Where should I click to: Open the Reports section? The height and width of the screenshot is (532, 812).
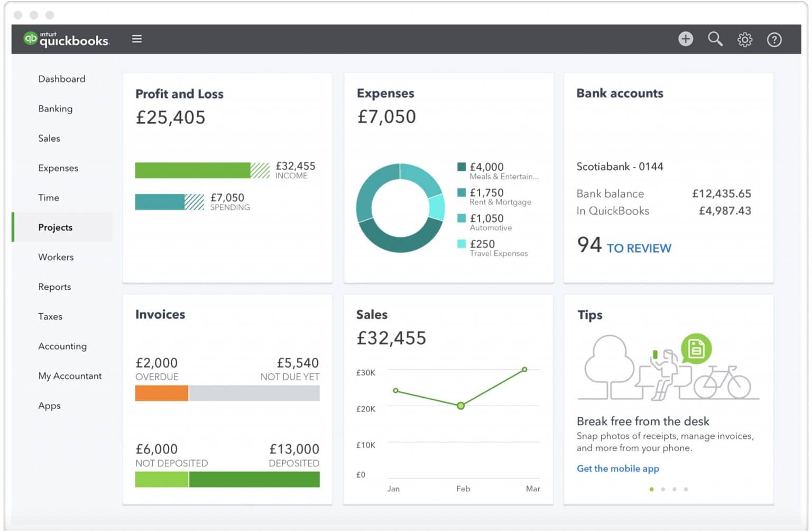[x=54, y=287]
